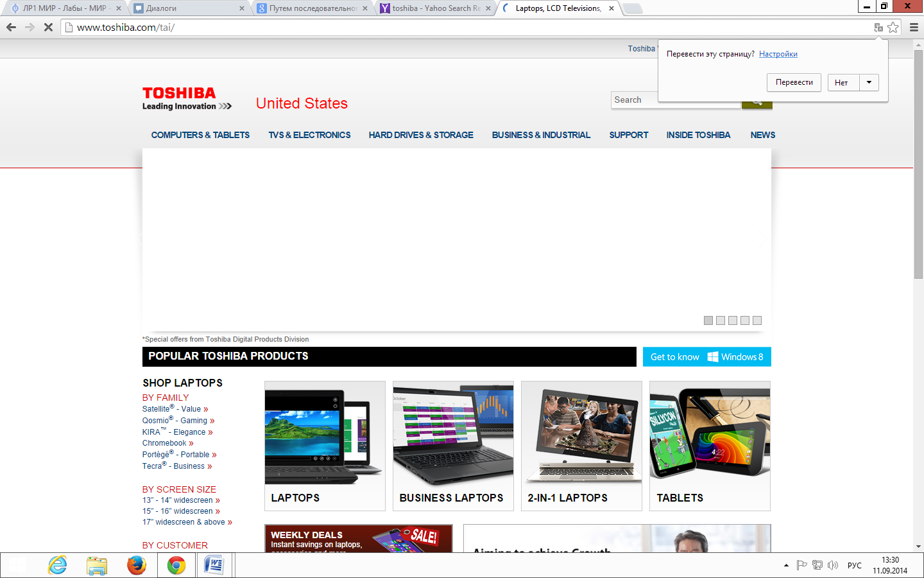
Task: Open Business & Industrial menu
Action: (541, 135)
